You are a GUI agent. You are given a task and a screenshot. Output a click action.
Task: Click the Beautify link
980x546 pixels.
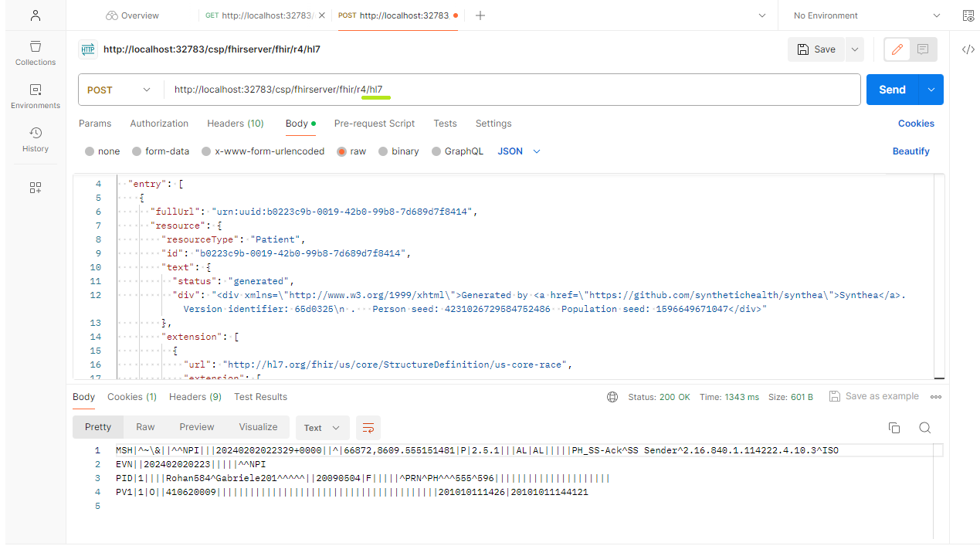(x=910, y=151)
